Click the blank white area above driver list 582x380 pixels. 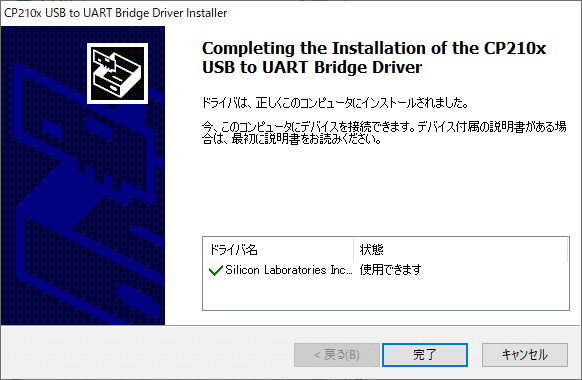[386, 189]
